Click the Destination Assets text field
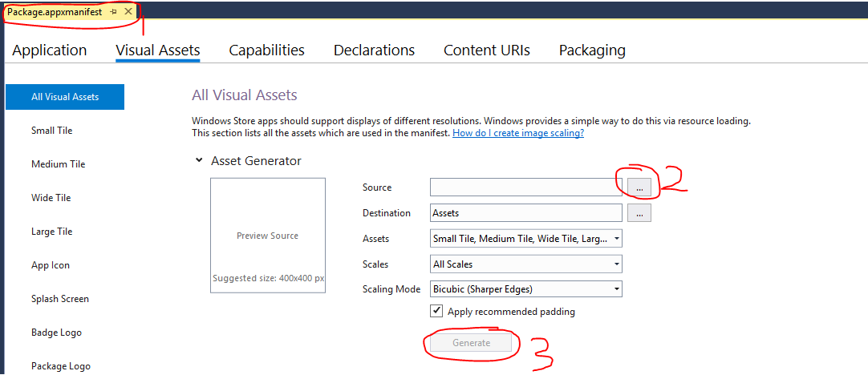Viewport: 868px width, 375px height. point(525,213)
